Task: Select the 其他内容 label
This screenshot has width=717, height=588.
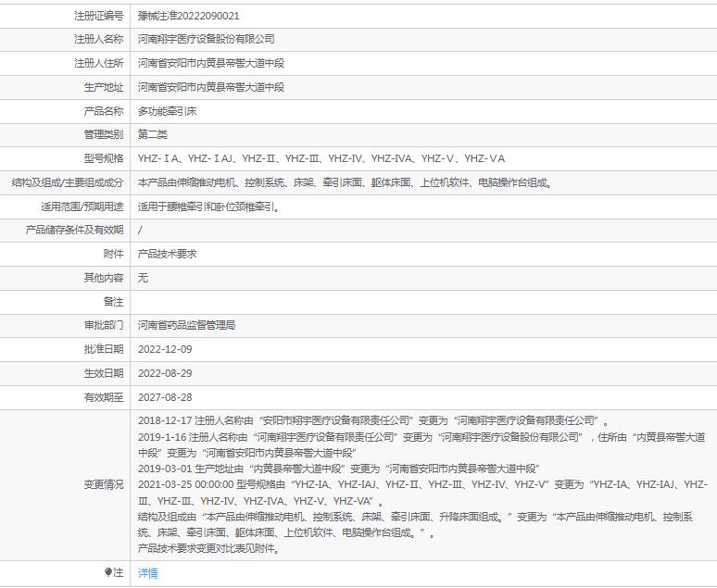Action: coord(104,278)
